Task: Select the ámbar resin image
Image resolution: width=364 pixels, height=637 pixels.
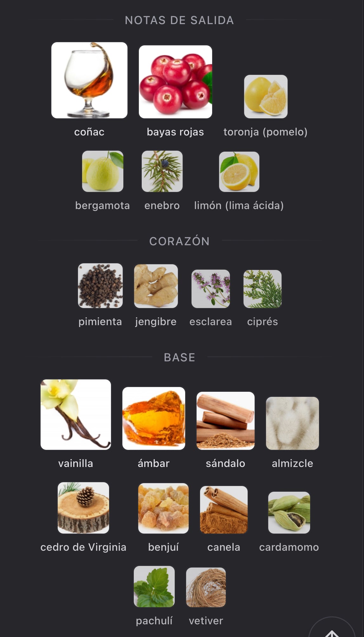Action: point(154,418)
